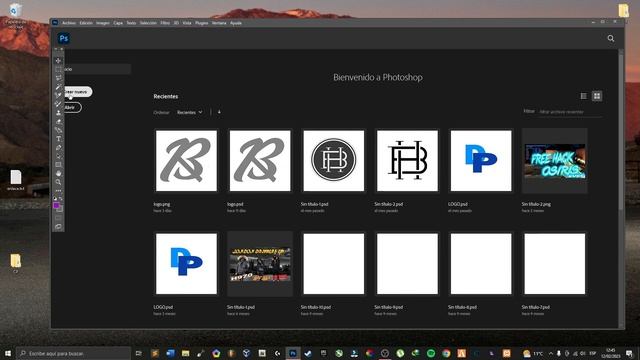Toggle the sort direction arrow next to Recientes
Viewport: 640px width, 360px height.
[219, 112]
